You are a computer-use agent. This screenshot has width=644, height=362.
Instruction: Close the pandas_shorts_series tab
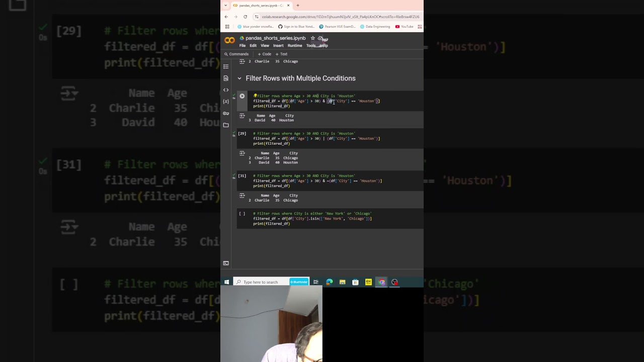[x=288, y=6]
